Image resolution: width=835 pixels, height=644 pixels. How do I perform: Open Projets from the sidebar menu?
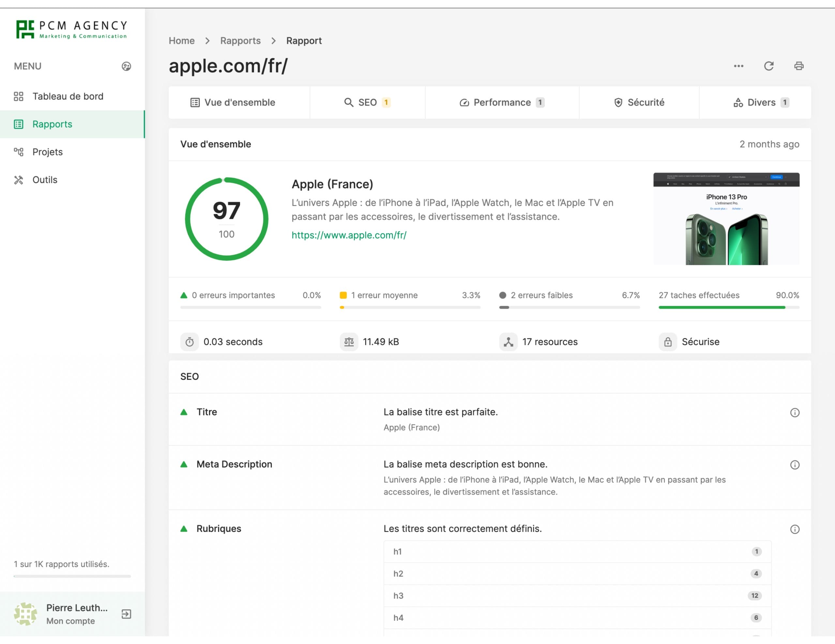click(x=47, y=152)
